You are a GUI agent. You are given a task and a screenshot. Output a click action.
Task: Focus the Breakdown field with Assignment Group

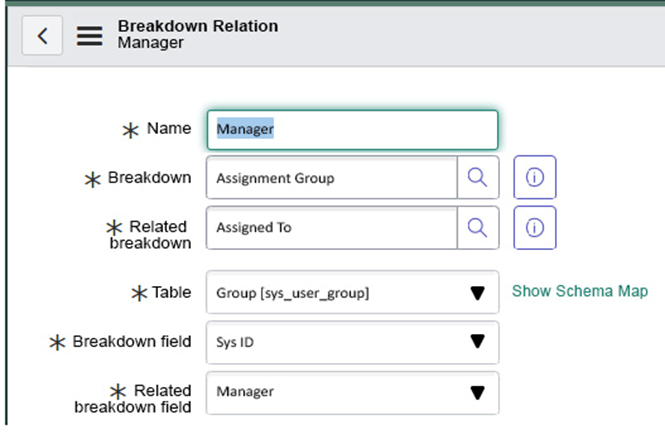click(x=332, y=177)
